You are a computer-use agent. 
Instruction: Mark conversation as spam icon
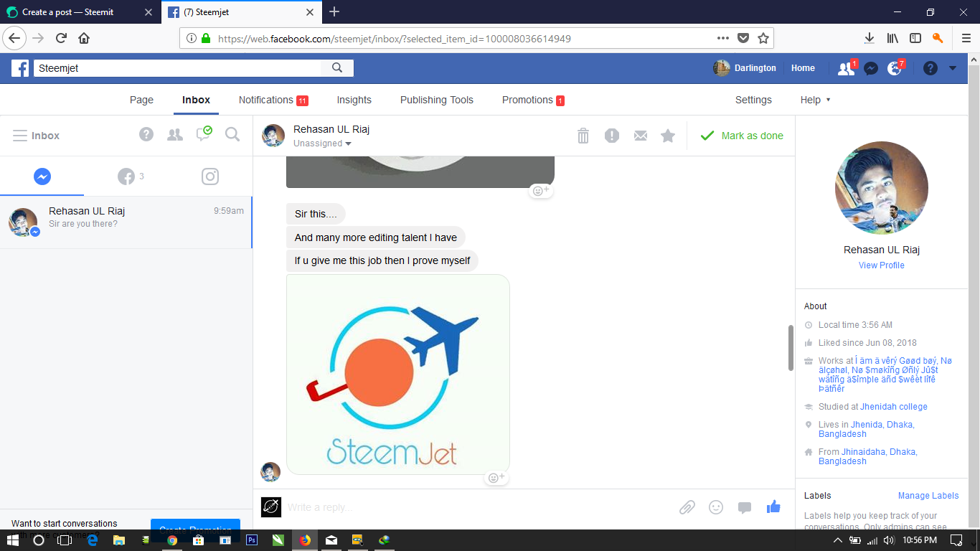pyautogui.click(x=612, y=136)
